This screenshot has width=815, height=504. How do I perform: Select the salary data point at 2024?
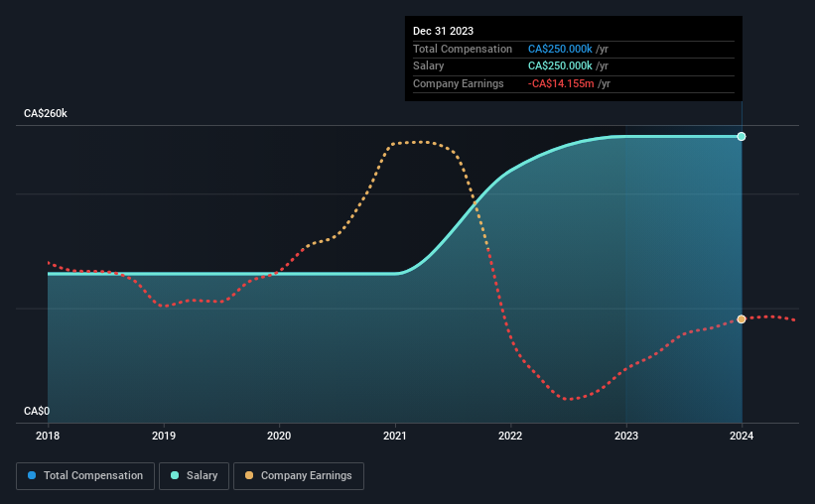point(742,137)
